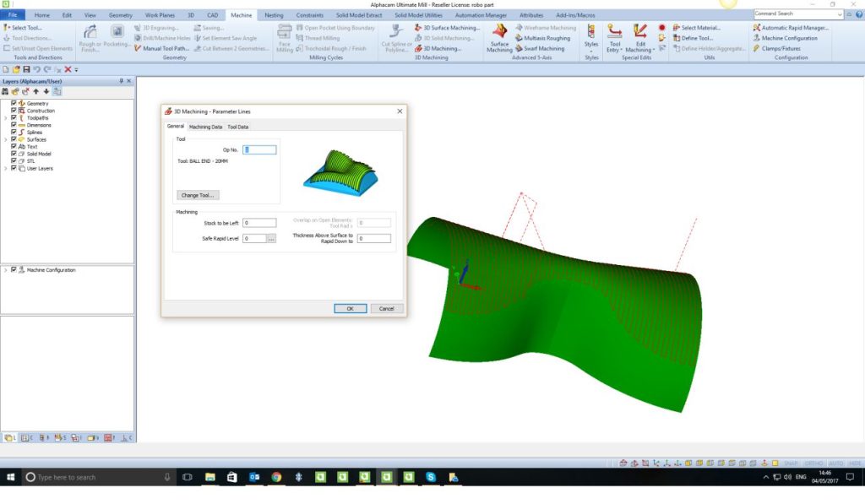The width and height of the screenshot is (865, 504).
Task: Click save icon in quick access toolbar
Action: click(26, 69)
